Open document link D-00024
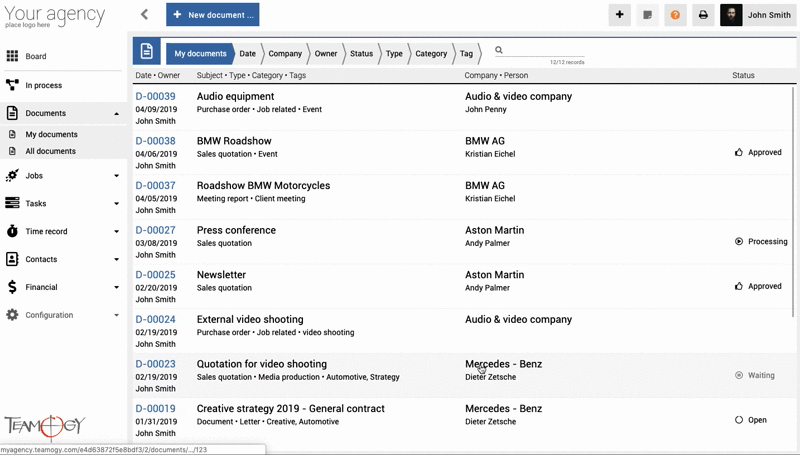 [156, 319]
